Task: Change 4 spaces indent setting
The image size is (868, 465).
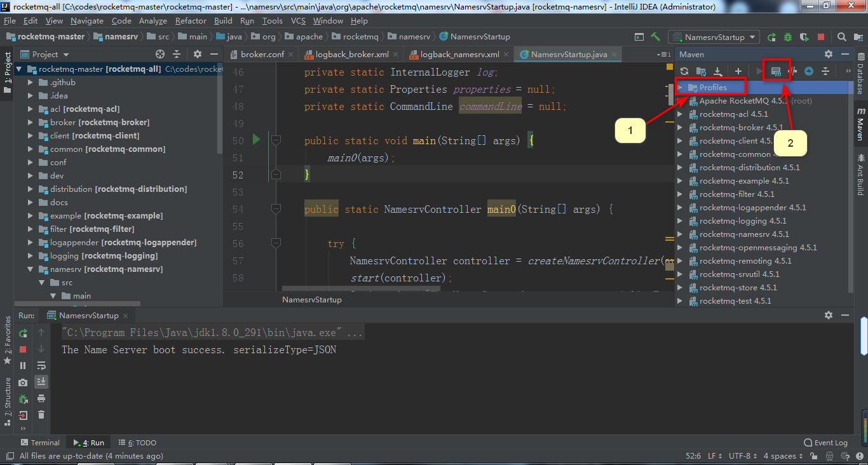Action: 783,456
